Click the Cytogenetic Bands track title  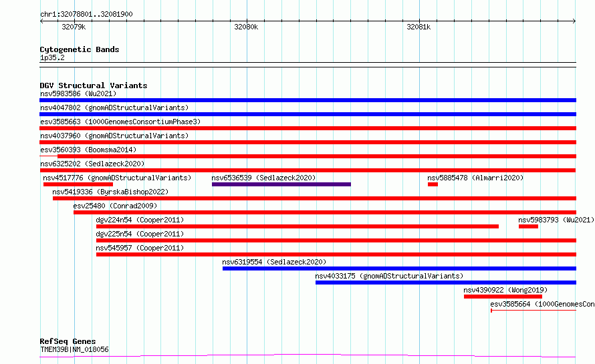point(80,49)
